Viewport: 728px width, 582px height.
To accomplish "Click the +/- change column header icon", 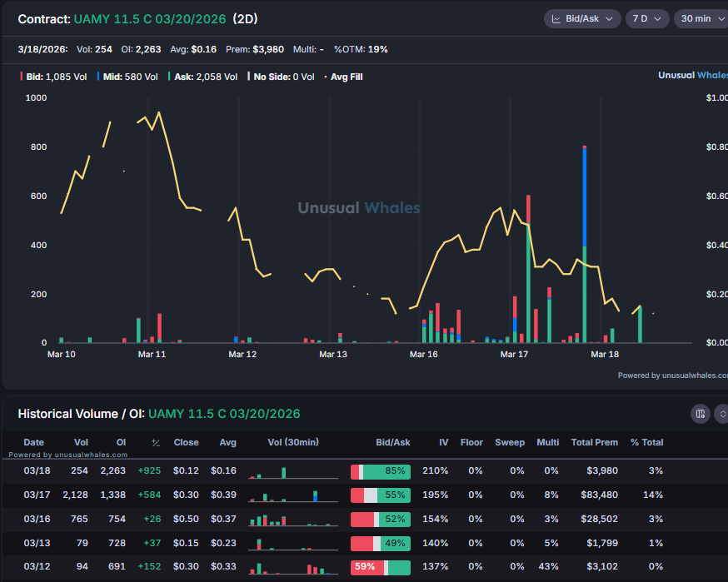I will pyautogui.click(x=156, y=443).
